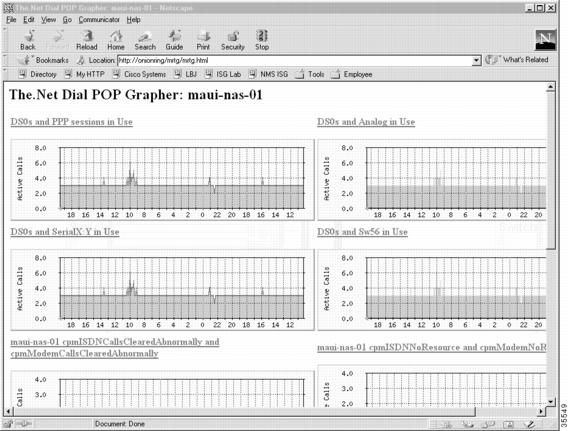The image size is (568, 431).
Task: Open the DS0s and SerialX:Y graph thumbnail
Action: click(x=163, y=290)
